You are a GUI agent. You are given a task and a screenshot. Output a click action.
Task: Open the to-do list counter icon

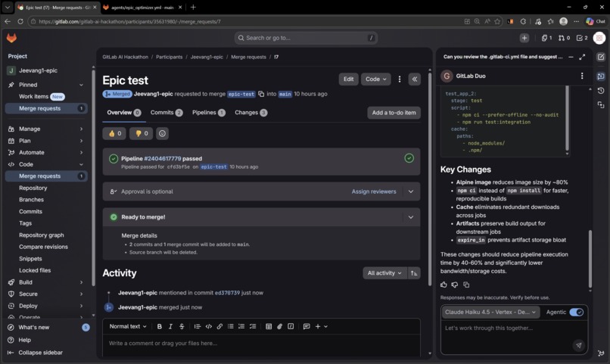click(x=582, y=38)
